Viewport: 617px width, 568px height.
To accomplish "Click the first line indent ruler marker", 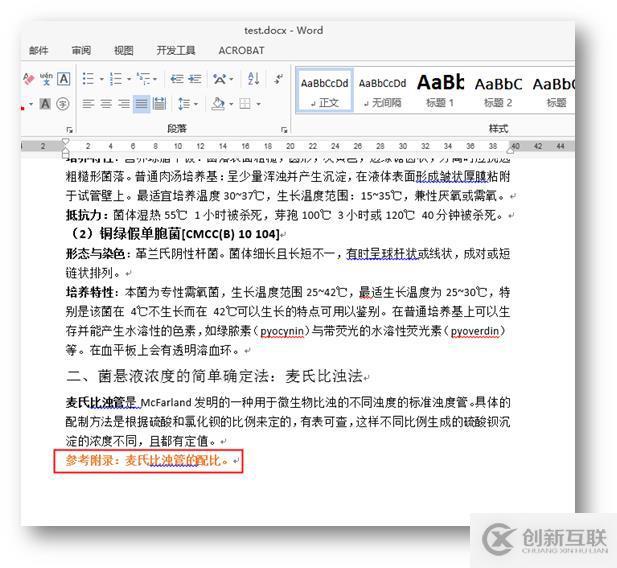I will pyautogui.click(x=65, y=141).
